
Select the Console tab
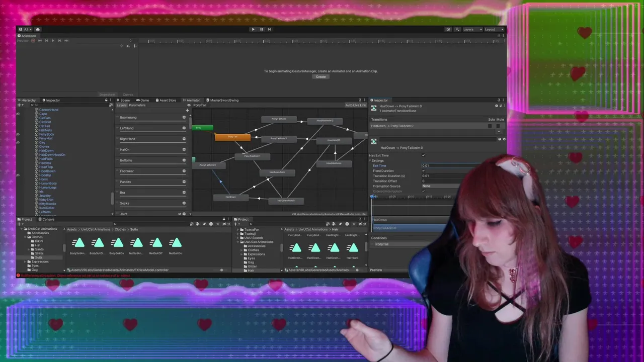point(46,219)
